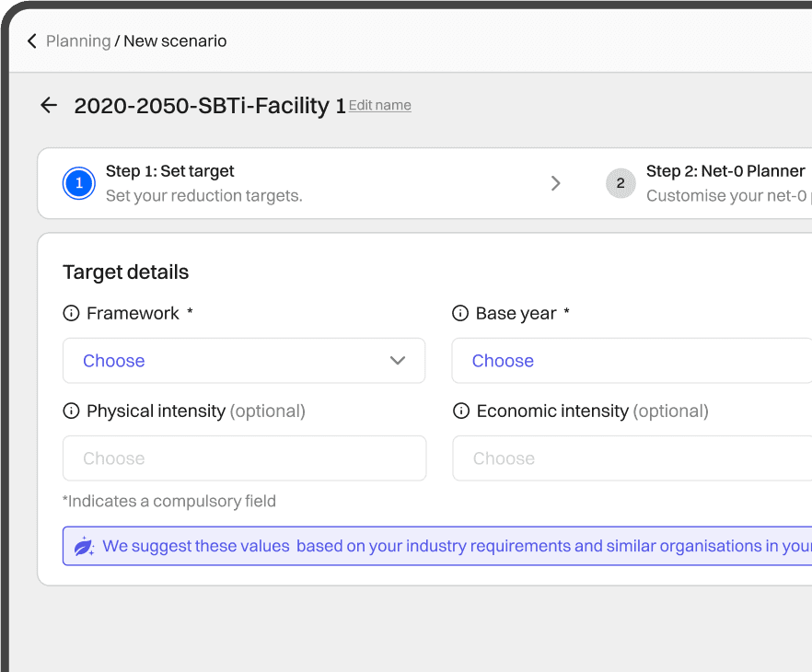Click the Physical intensity info icon
The height and width of the screenshot is (672, 812).
click(x=71, y=411)
